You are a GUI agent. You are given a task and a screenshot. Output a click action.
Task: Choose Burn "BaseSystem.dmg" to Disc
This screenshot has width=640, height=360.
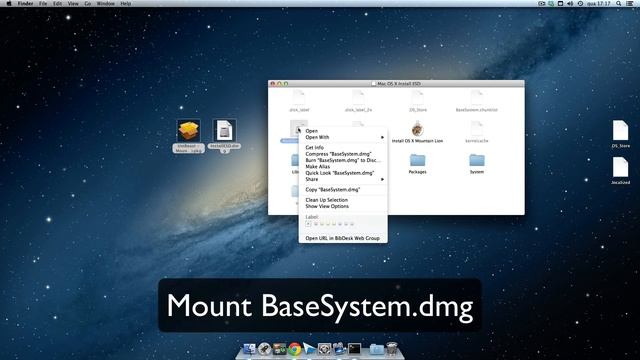pos(343,160)
